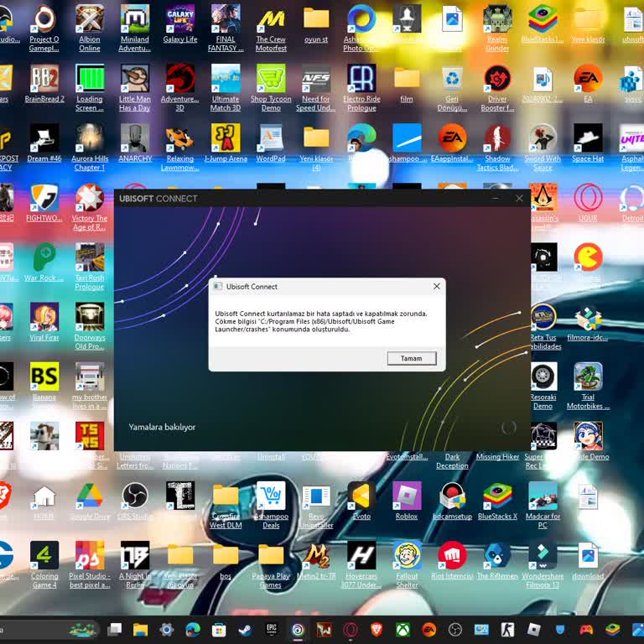The height and width of the screenshot is (644, 644).
Task: Open The Crew Motorfest shortcut
Action: pyautogui.click(x=271, y=29)
